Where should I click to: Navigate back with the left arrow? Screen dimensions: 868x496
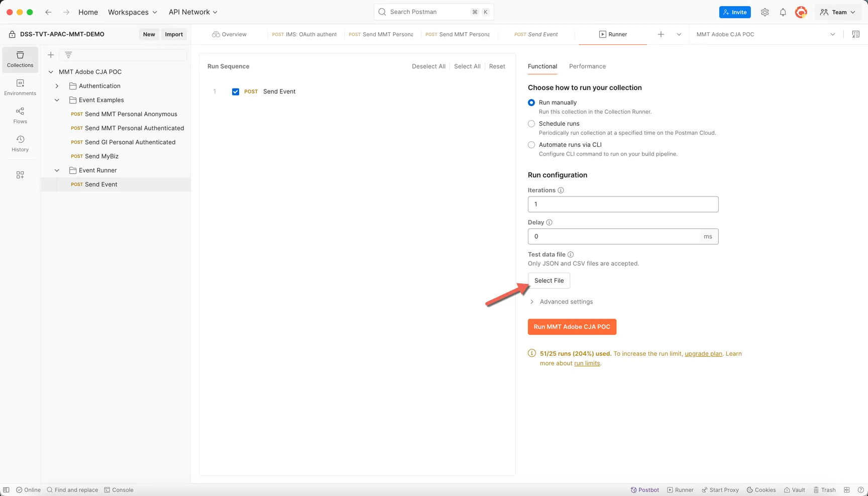pyautogui.click(x=48, y=12)
